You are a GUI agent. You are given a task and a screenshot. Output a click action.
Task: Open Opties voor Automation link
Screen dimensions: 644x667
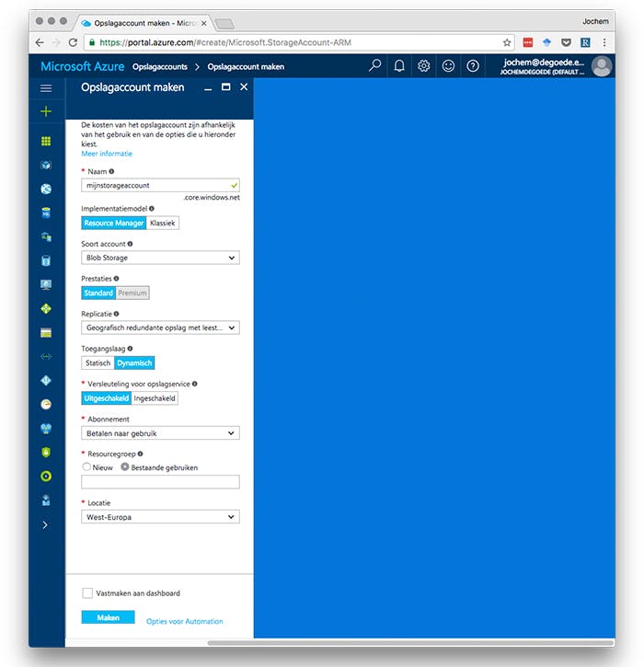click(x=185, y=621)
